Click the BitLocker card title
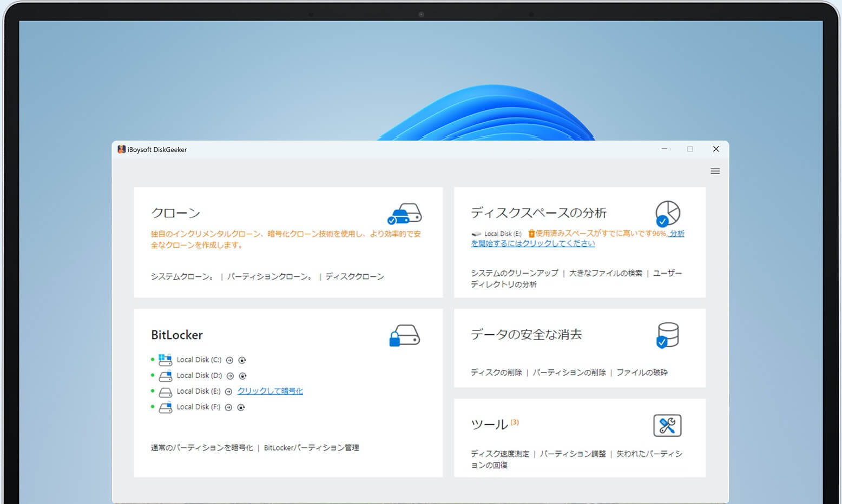The height and width of the screenshot is (504, 842). [177, 335]
